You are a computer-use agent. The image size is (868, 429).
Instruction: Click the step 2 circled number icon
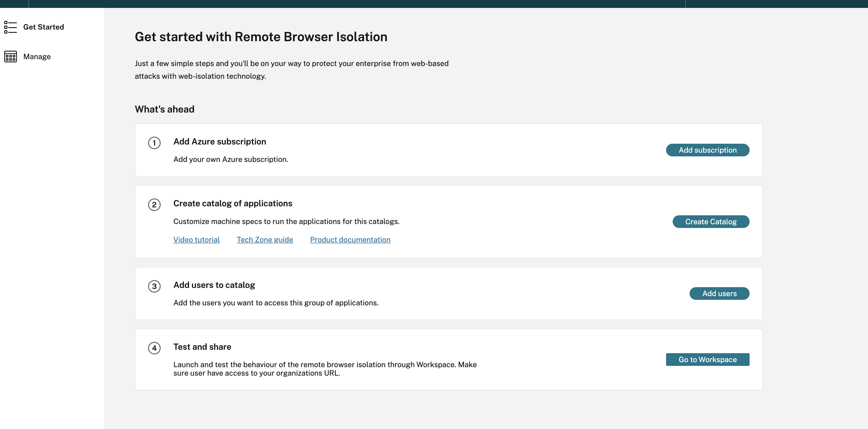coord(154,205)
